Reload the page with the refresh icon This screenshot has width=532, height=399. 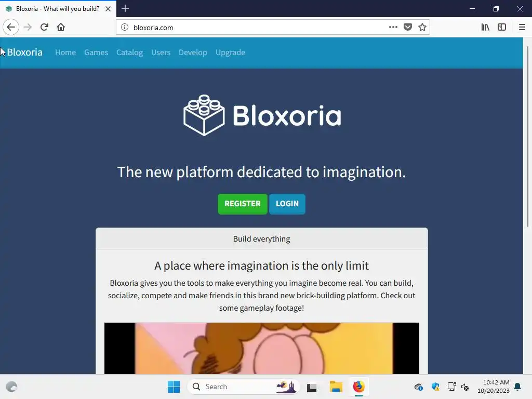point(44,27)
